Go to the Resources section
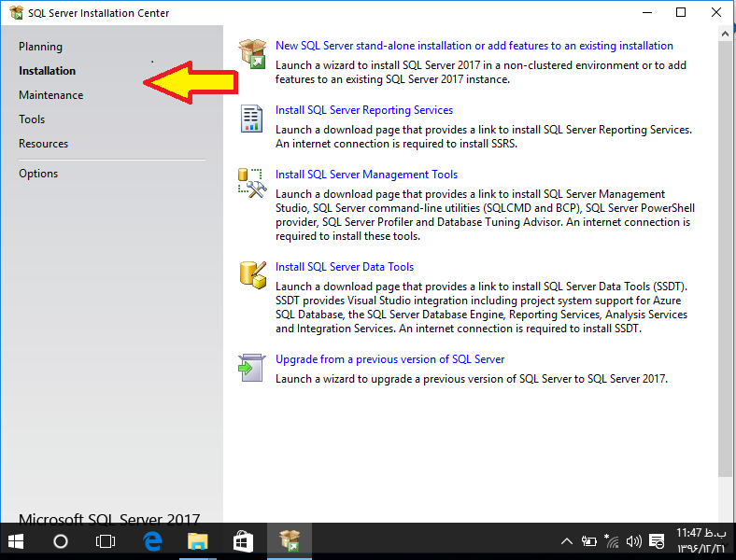Screen dimensions: 736x560 (x=43, y=144)
